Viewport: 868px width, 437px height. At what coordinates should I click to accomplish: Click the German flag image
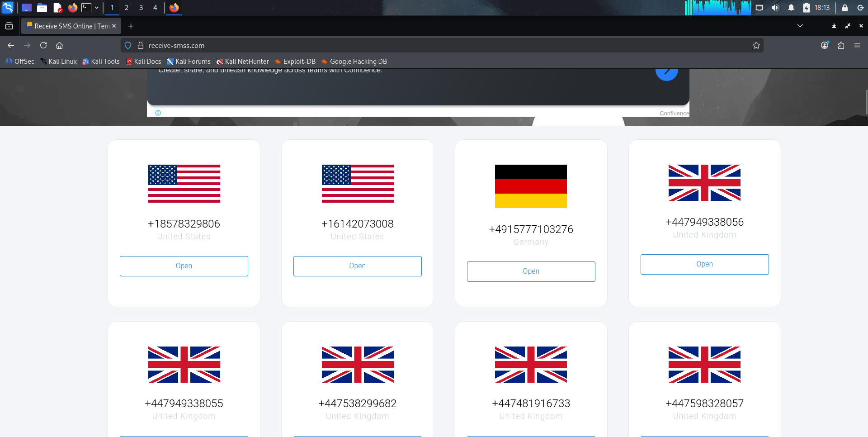tap(531, 186)
